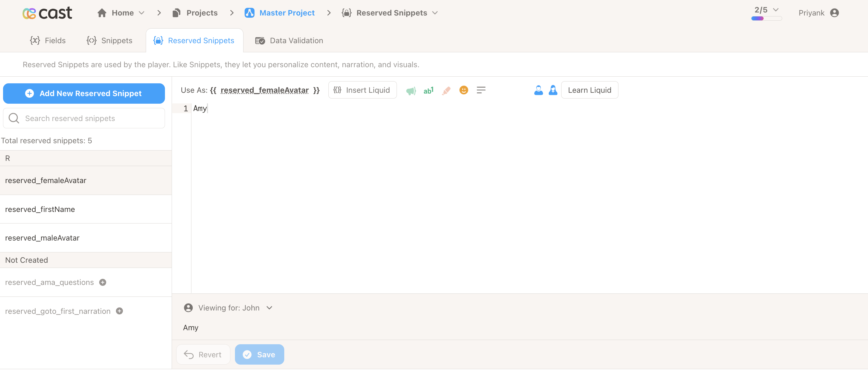
Task: Click the search magnifier in the sidebar
Action: (x=13, y=118)
